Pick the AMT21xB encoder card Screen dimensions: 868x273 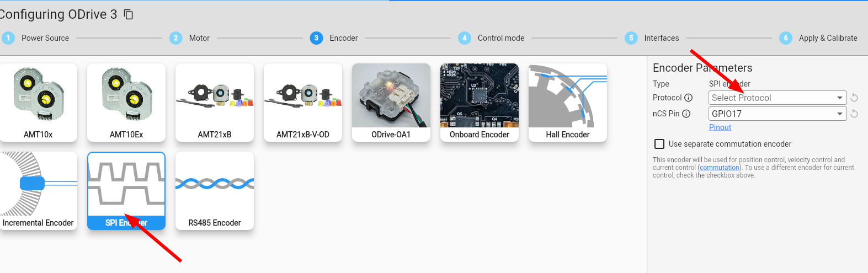(215, 102)
